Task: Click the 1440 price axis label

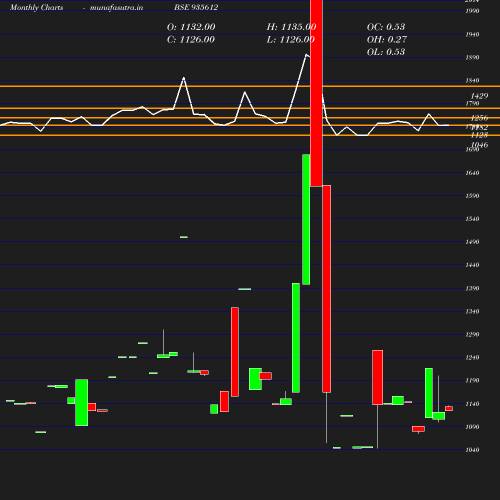Action: (x=472, y=265)
